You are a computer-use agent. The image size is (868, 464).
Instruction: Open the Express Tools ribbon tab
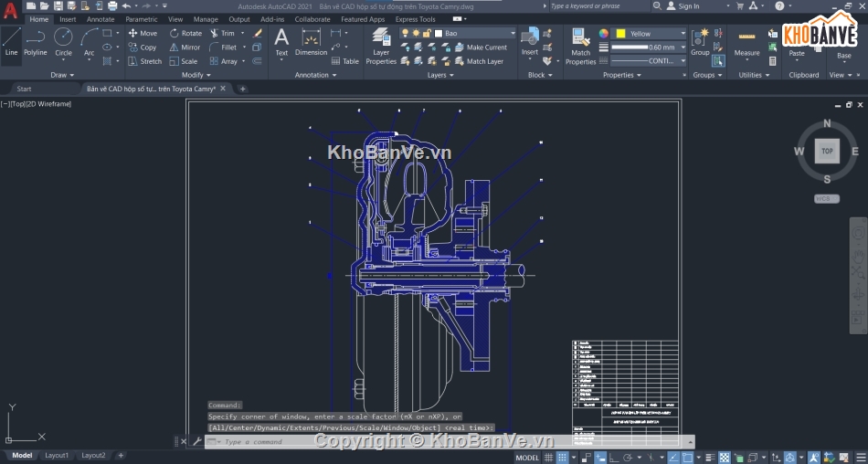click(x=415, y=19)
